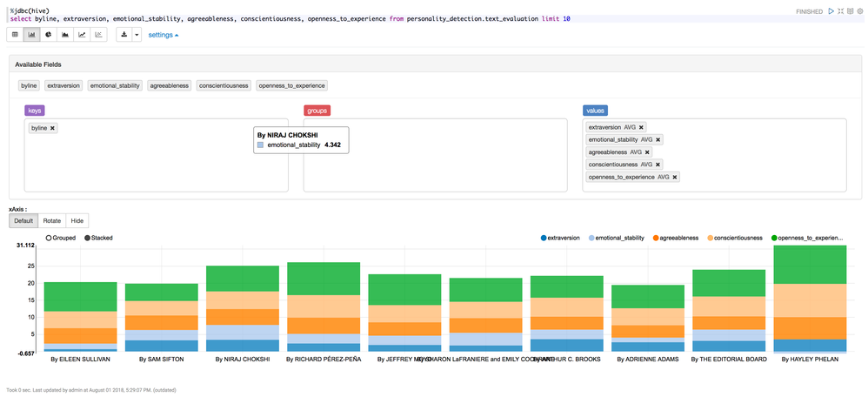Image resolution: width=868 pixels, height=397 pixels.
Task: Run the paragraph with the play icon
Action: click(x=831, y=10)
